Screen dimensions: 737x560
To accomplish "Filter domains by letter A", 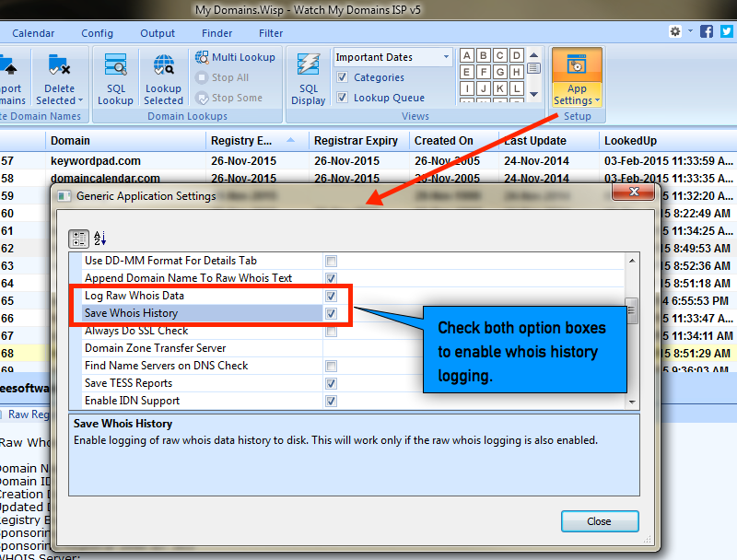I will [x=466, y=55].
